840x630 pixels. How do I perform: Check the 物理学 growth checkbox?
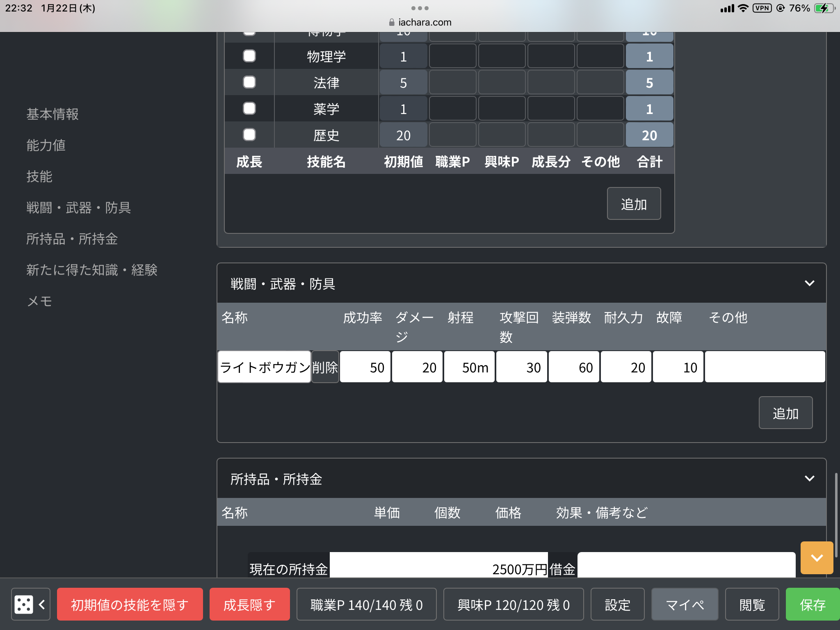pyautogui.click(x=249, y=56)
